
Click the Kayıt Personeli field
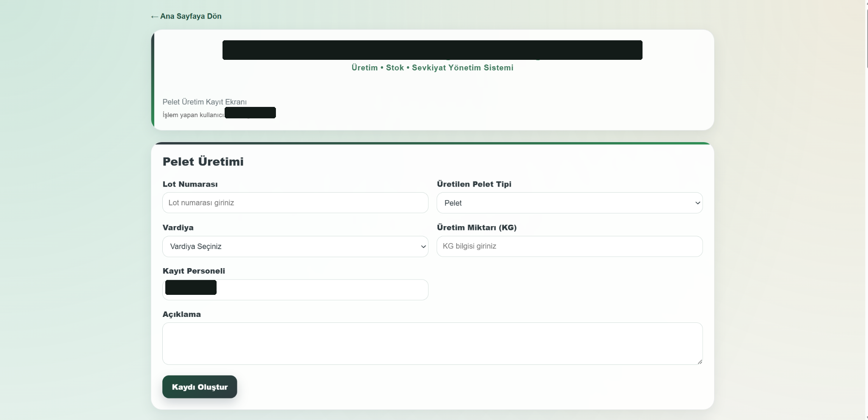[x=295, y=290]
